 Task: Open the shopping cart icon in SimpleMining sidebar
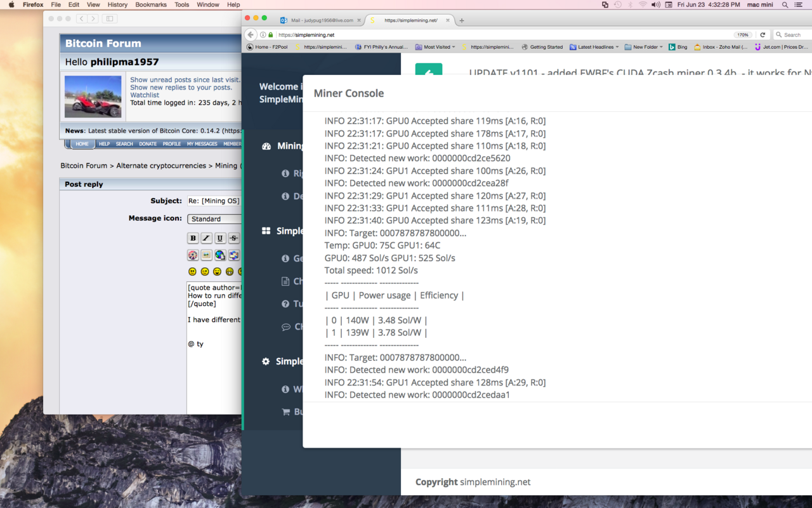[285, 411]
